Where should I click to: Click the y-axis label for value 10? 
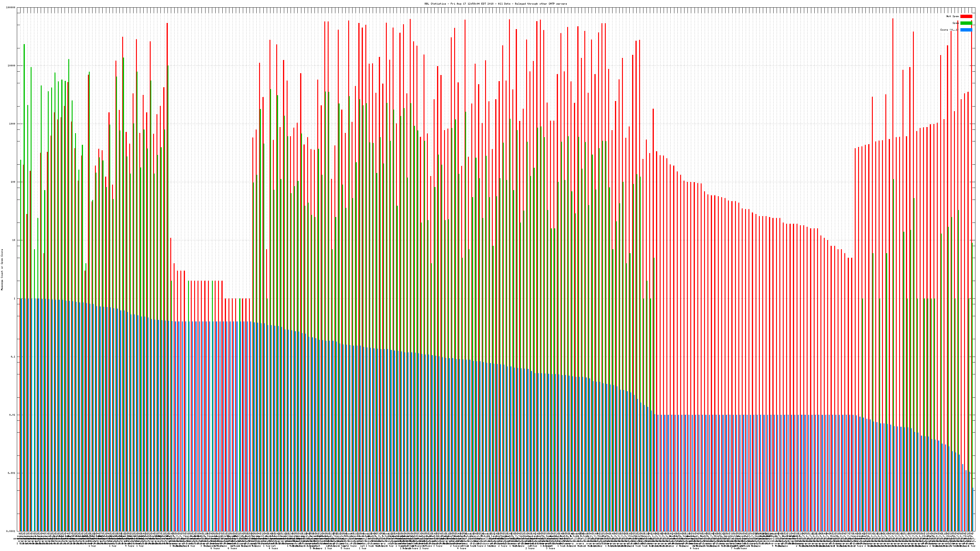pyautogui.click(x=14, y=240)
